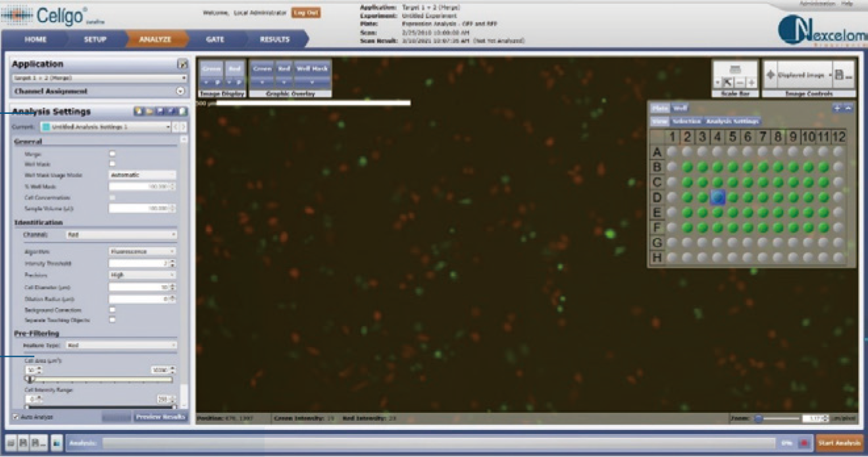Click the Log Out button

point(305,13)
